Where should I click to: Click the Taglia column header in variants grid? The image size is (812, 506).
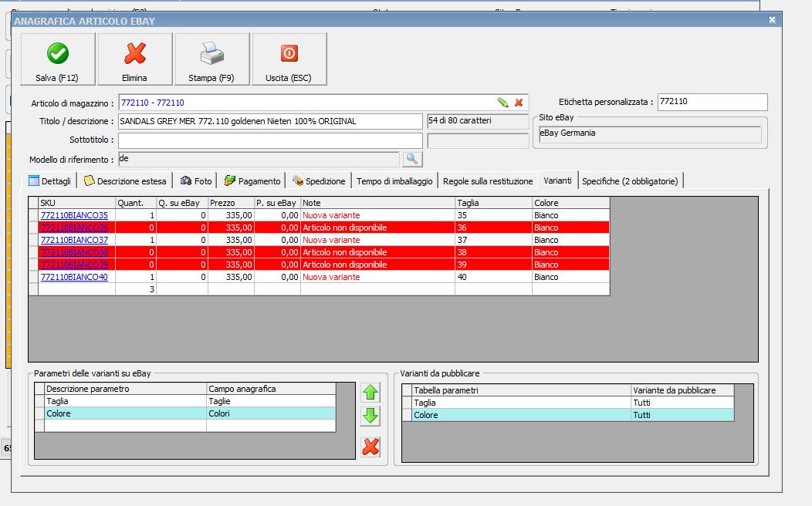(x=493, y=203)
